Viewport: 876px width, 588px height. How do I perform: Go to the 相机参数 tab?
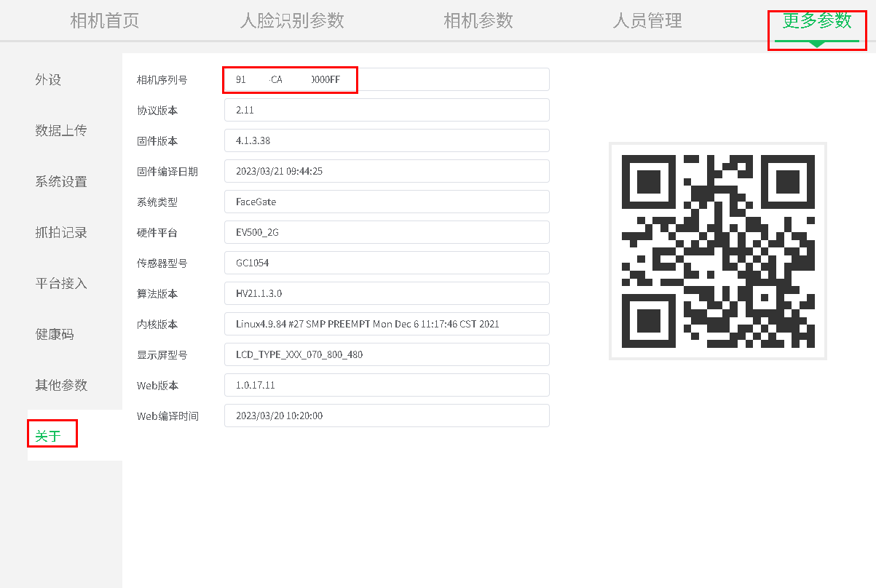478,20
